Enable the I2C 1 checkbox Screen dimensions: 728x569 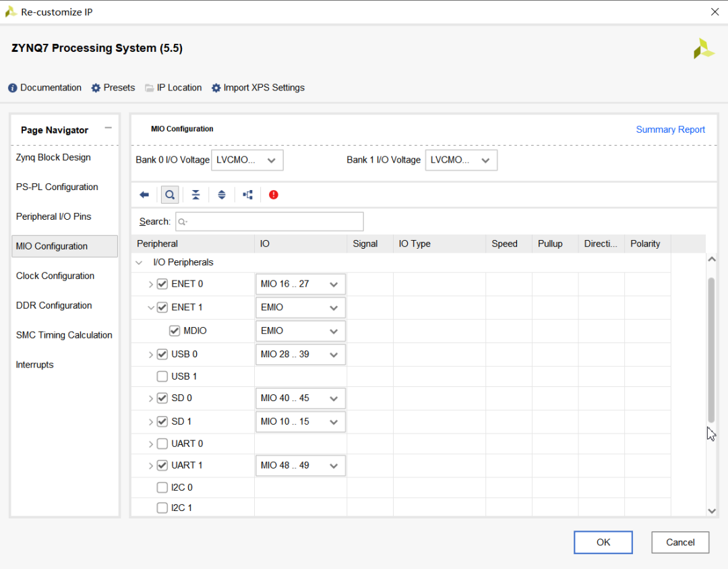[162, 508]
